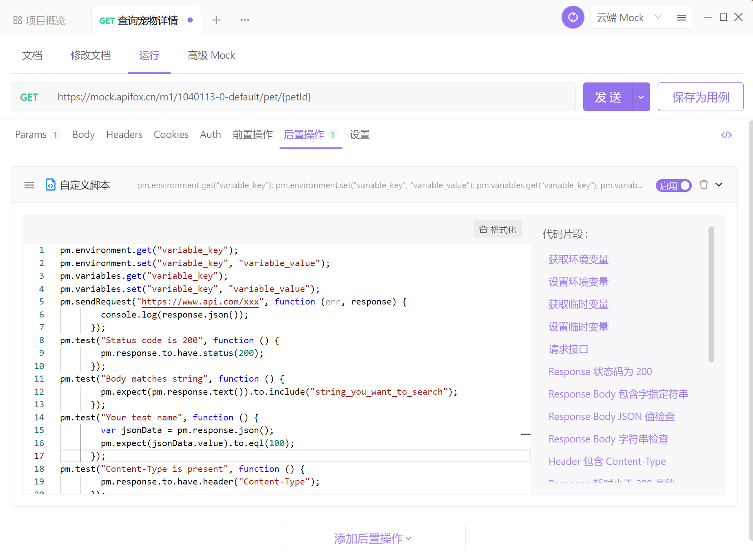Click the 发送 send button
The image size is (753, 560).
click(x=608, y=97)
